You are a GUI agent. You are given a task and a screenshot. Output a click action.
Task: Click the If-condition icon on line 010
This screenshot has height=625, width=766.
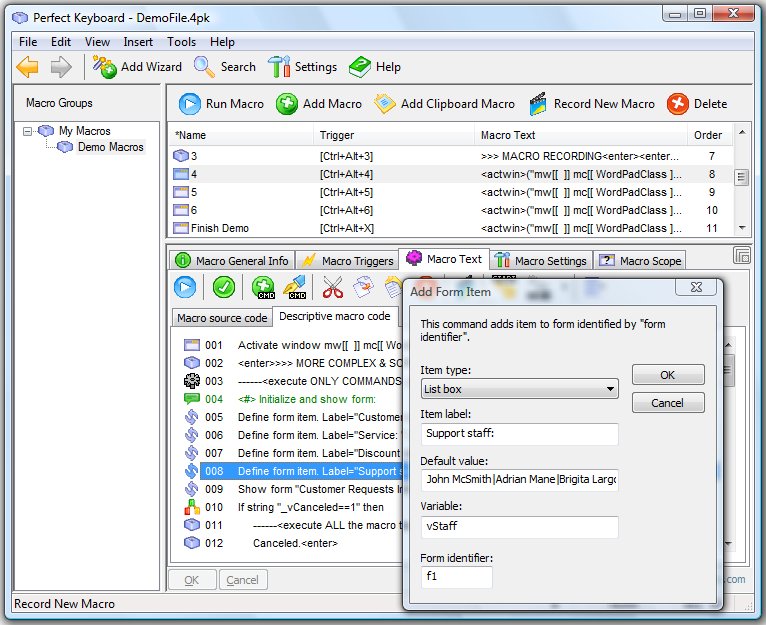coord(192,507)
